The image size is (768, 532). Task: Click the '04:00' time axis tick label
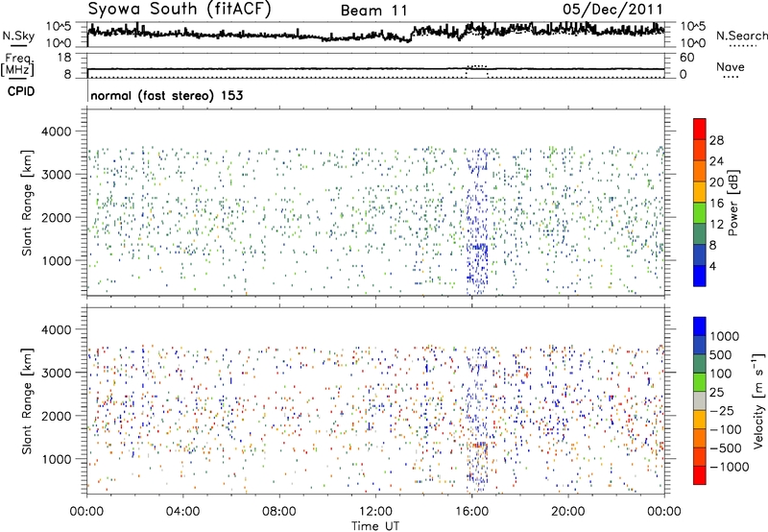point(183,512)
